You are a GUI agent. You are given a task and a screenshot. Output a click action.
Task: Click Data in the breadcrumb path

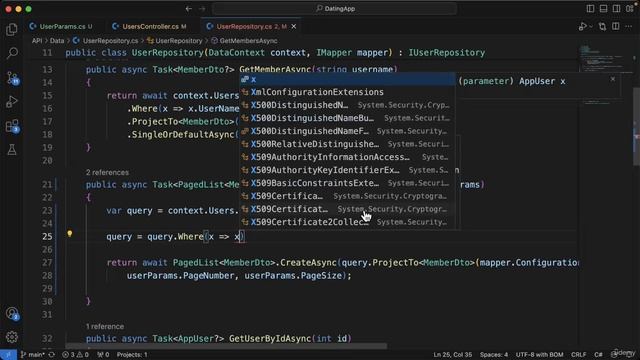pos(57,41)
